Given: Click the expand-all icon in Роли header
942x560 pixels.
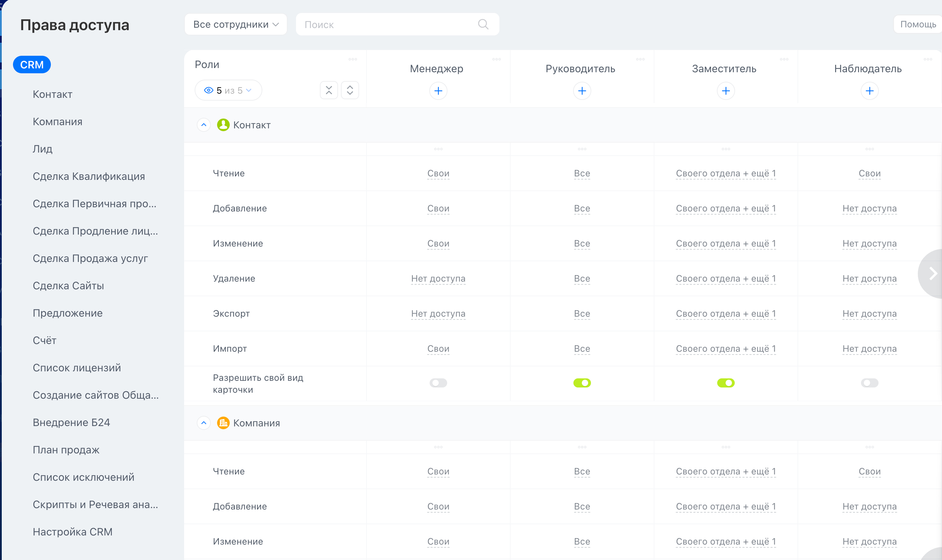Looking at the screenshot, I should point(350,90).
